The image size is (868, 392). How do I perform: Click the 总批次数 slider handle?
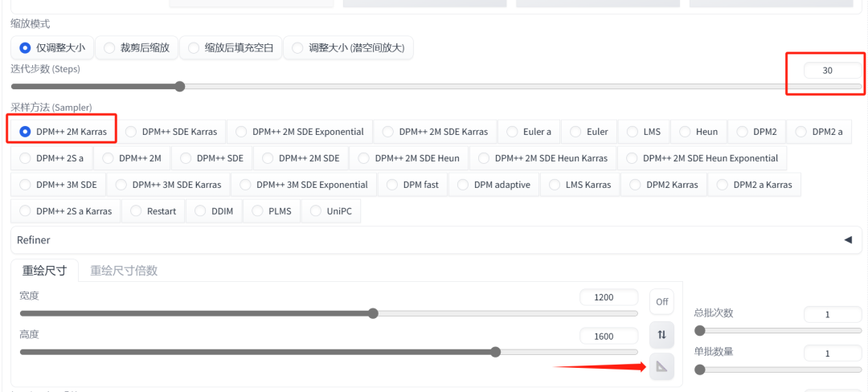coord(700,331)
